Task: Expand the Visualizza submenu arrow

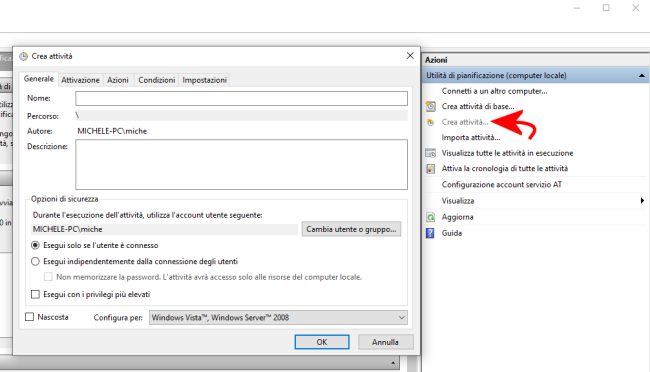Action: [642, 201]
